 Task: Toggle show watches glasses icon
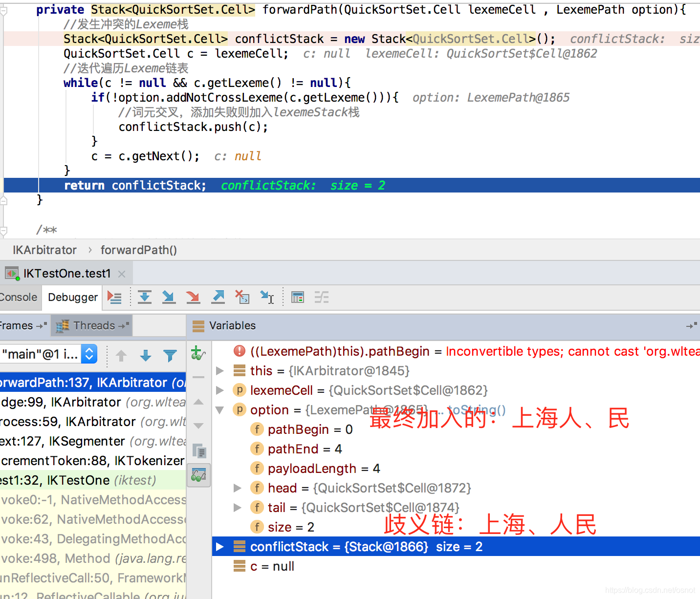coord(199,475)
